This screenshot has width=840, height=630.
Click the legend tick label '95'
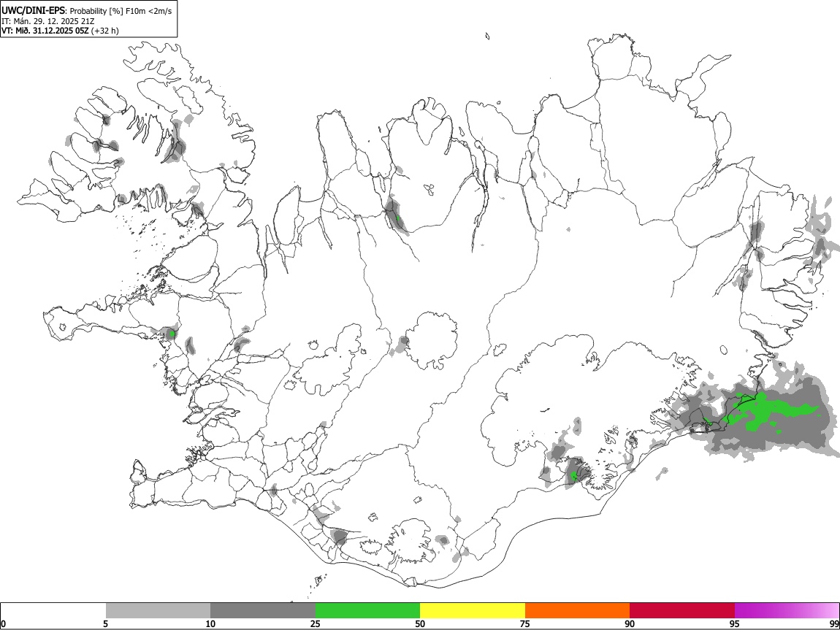click(x=735, y=623)
